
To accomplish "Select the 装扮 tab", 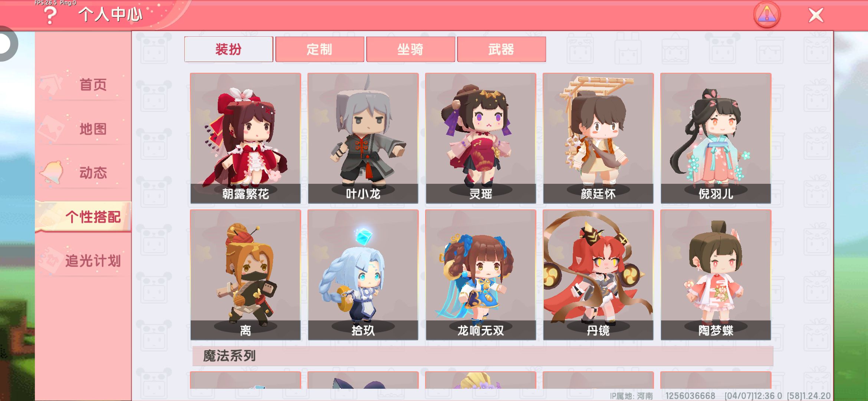I will [228, 49].
